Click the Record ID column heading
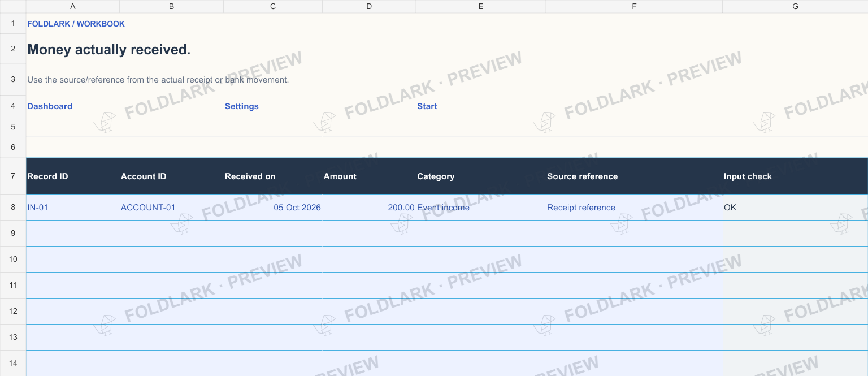Image resolution: width=868 pixels, height=376 pixels. [x=73, y=176]
